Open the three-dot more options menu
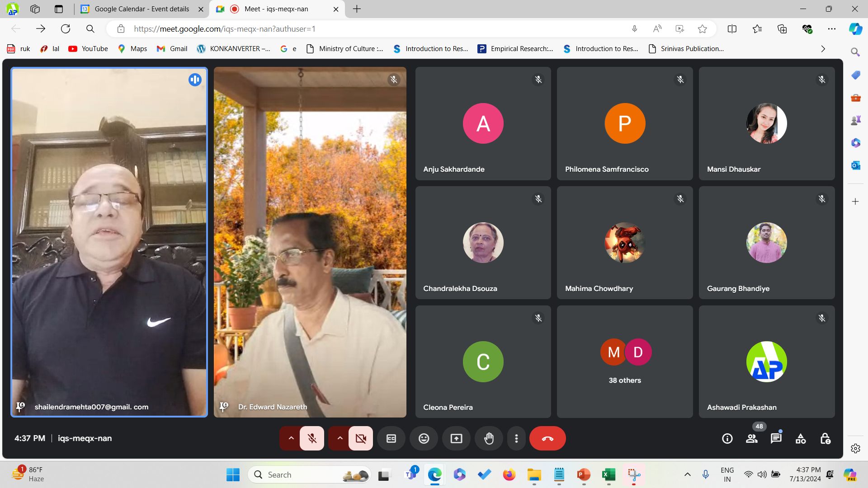Image resolution: width=868 pixels, height=488 pixels. (516, 438)
